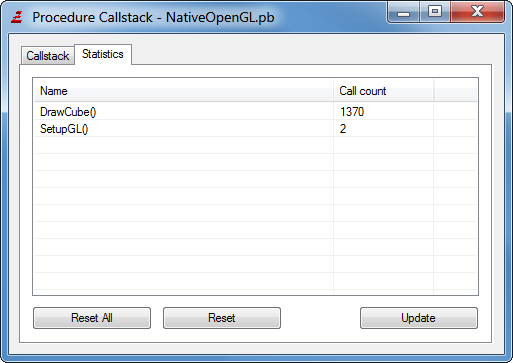Sort by the Name column header
The width and height of the screenshot is (513, 363).
[183, 91]
